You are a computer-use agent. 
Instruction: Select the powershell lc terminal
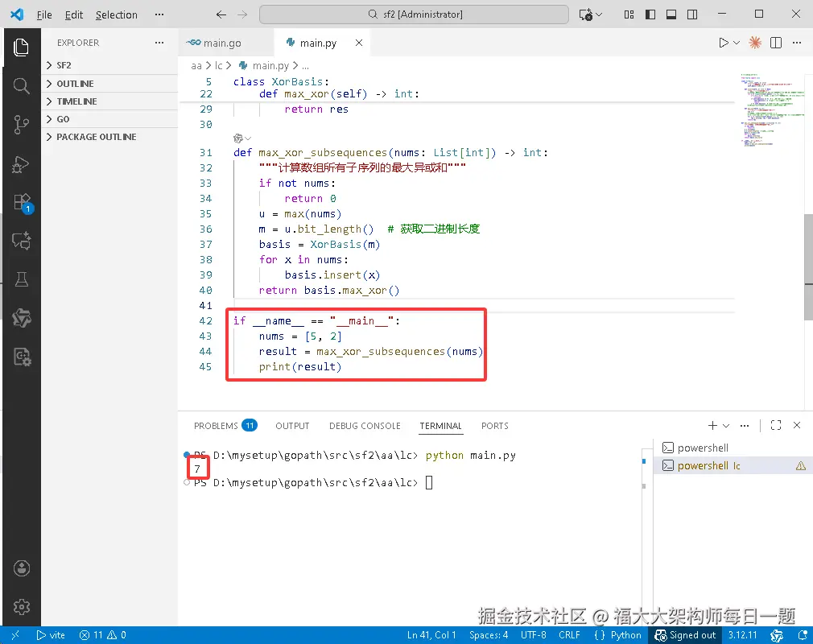(733, 465)
